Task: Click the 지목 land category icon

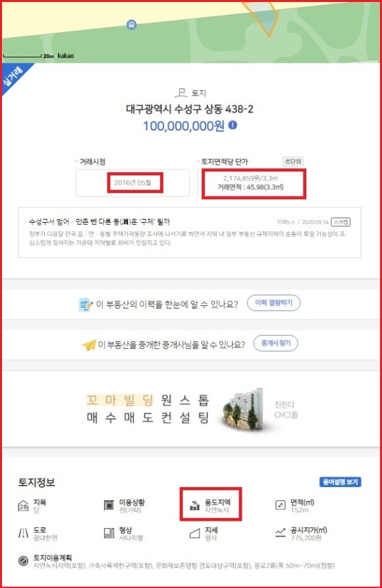Action: point(23,506)
